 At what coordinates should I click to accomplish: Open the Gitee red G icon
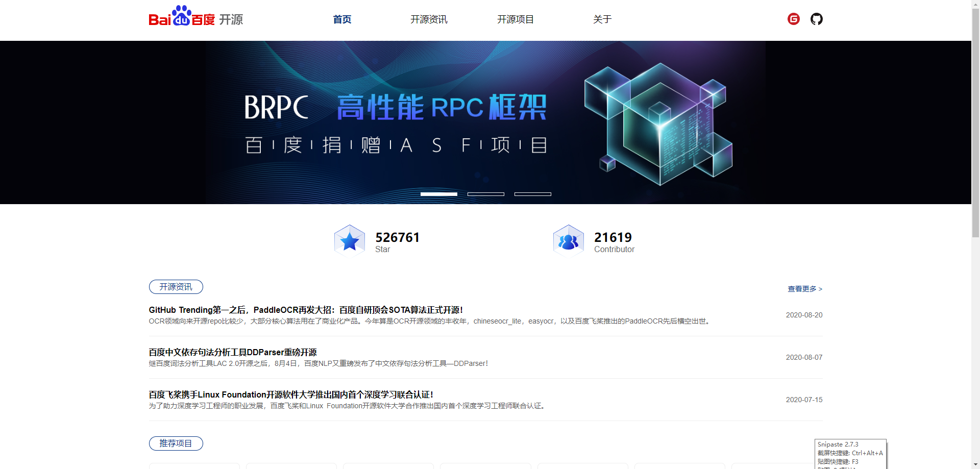pos(793,19)
